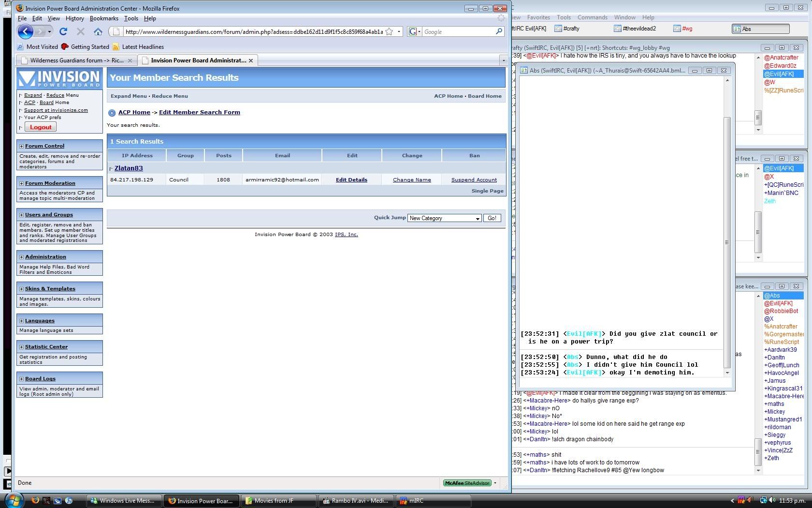Click the Go! button next to Quick Jump
This screenshot has width=812, height=508.
pyautogui.click(x=492, y=218)
